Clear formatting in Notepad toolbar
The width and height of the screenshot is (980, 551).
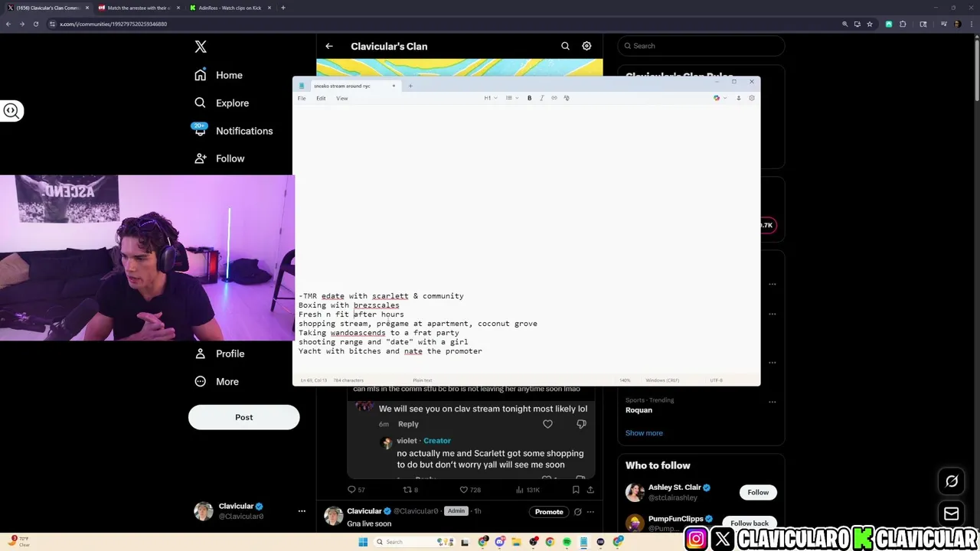[567, 98]
